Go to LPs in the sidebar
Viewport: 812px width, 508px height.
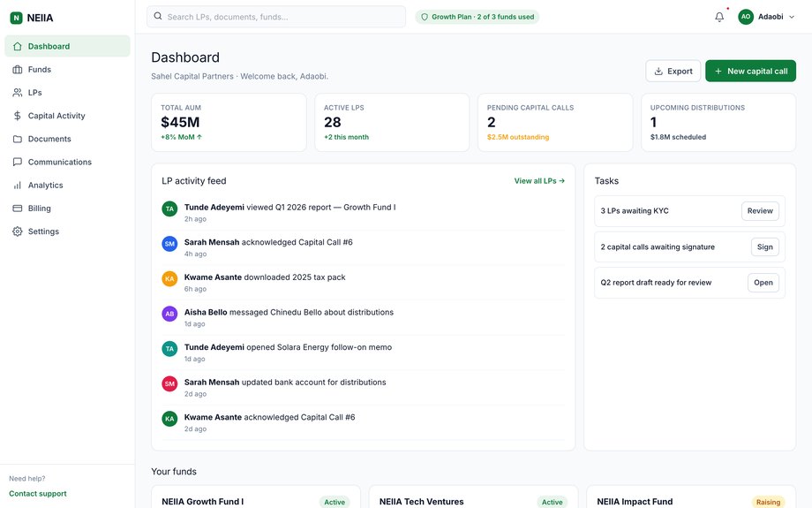pos(67,92)
